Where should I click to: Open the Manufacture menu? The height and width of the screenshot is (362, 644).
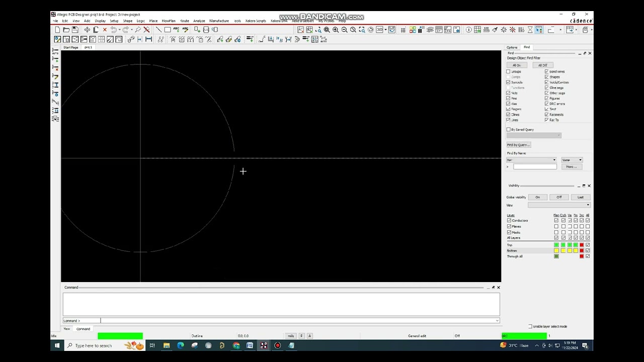(219, 21)
